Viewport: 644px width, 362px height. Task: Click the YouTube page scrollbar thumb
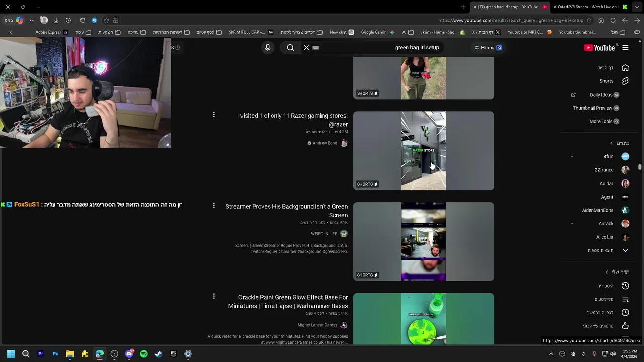640,167
